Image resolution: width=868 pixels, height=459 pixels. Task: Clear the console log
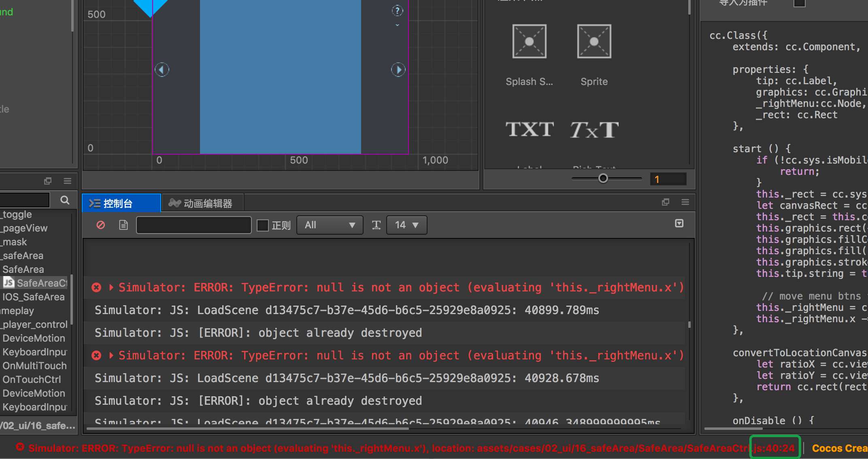tap(101, 225)
